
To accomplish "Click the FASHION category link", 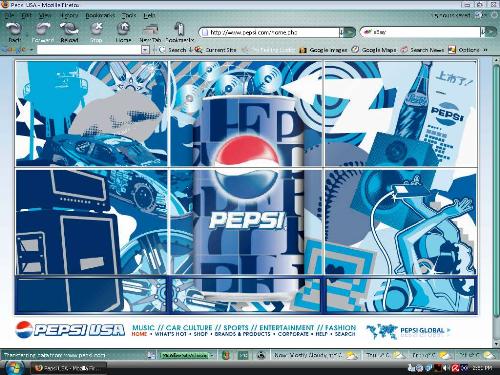I will pyautogui.click(x=340, y=327).
